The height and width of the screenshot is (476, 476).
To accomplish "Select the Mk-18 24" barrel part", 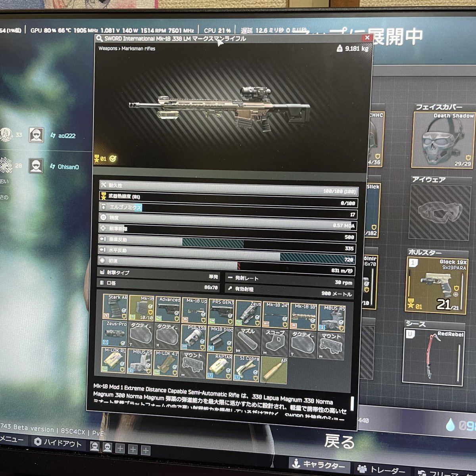I will coord(276,315).
